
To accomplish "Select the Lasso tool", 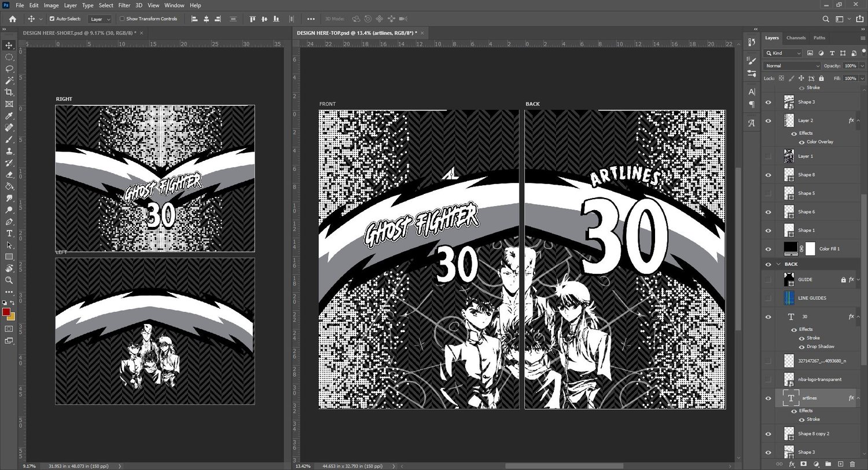I will click(x=9, y=68).
